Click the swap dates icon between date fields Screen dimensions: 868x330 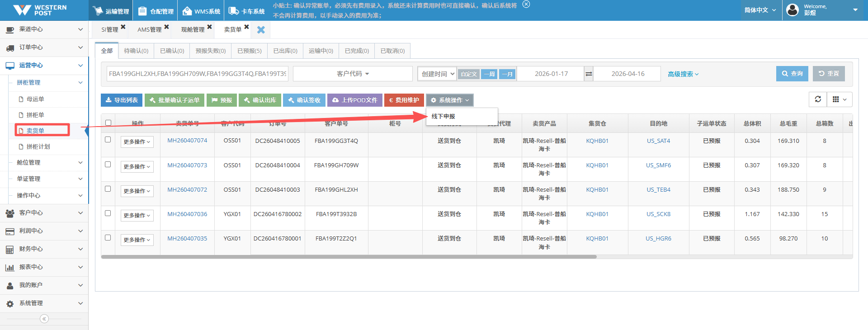(589, 74)
